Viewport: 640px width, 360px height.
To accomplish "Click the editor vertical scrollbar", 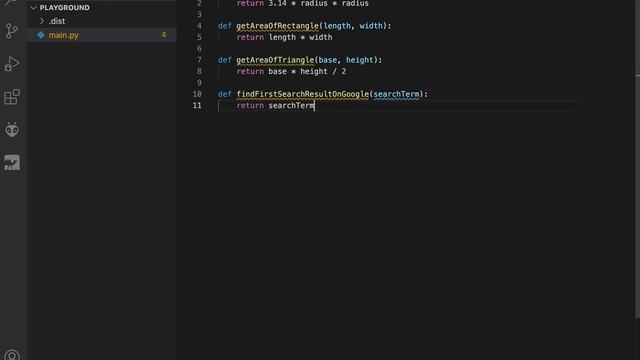I will pyautogui.click(x=638, y=159).
